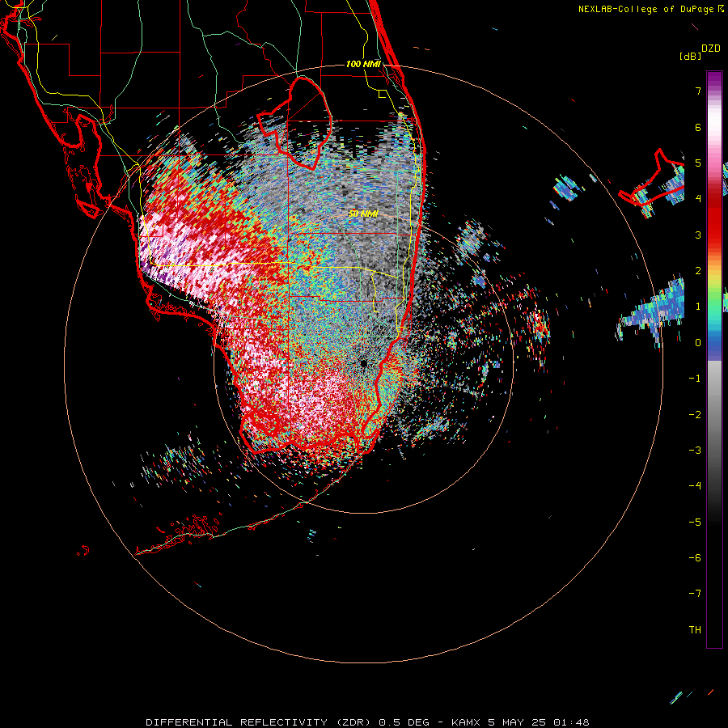Viewport: 728px width, 728px height.
Task: Click the -7 dB scale tick label
Action: coord(695,594)
